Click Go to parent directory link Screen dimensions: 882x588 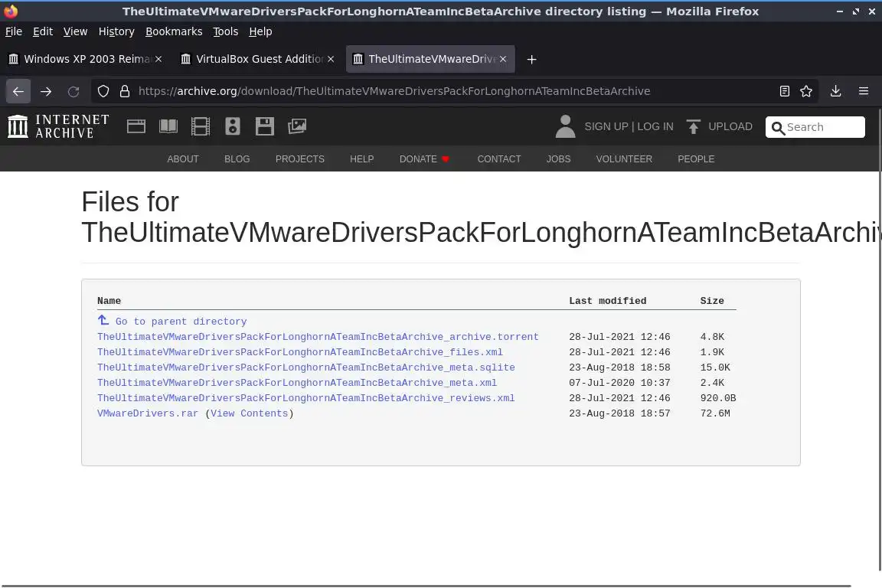click(181, 322)
